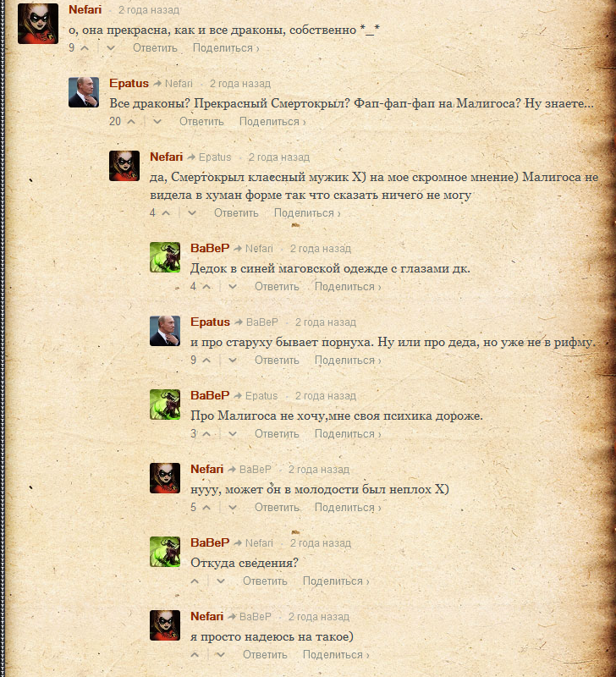Screen dimensions: 616x677
Task: Open BaBeP profile name on 'Про Малигоса' comment
Action: coord(210,395)
